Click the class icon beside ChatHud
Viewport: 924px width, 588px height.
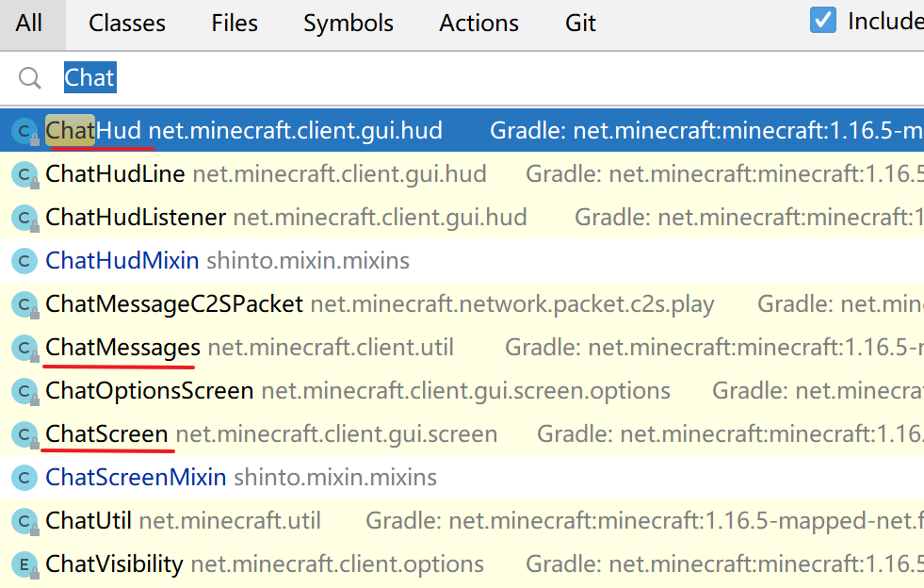point(24,131)
